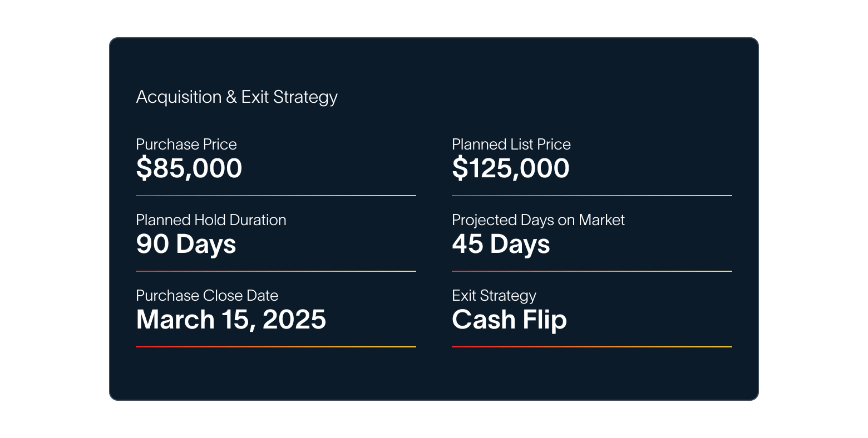Click the Acquisition & Exit Strategy heading
The image size is (868, 438).
[236, 97]
